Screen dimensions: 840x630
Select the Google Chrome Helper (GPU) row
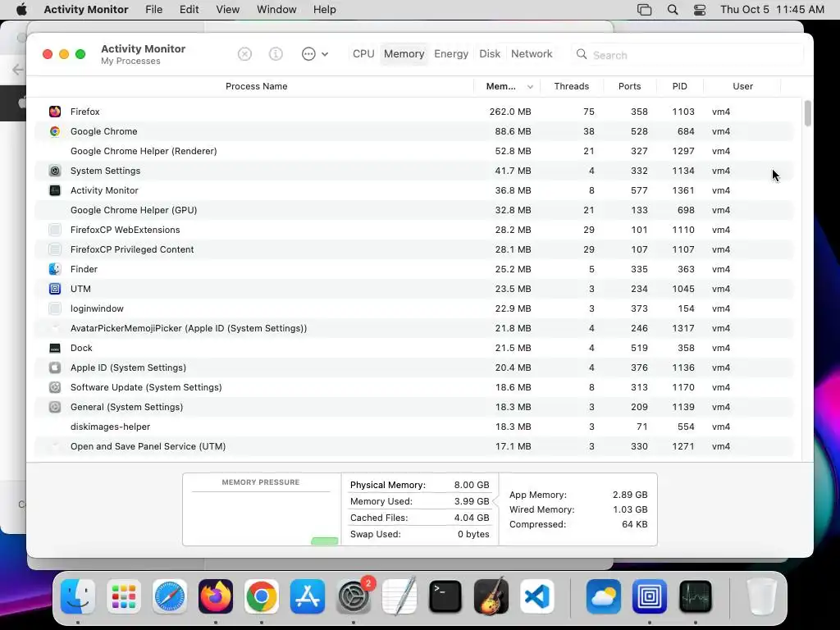413,210
